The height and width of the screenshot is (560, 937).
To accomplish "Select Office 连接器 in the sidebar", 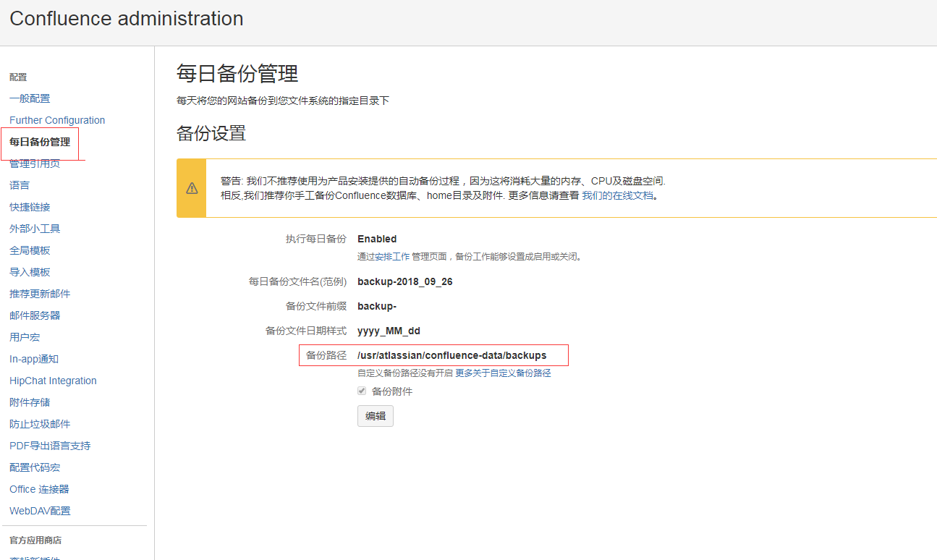I will [x=39, y=489].
